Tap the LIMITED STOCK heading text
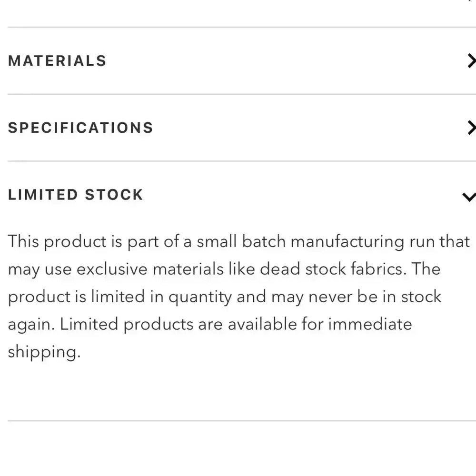This screenshot has width=476, height=476. 75,195
